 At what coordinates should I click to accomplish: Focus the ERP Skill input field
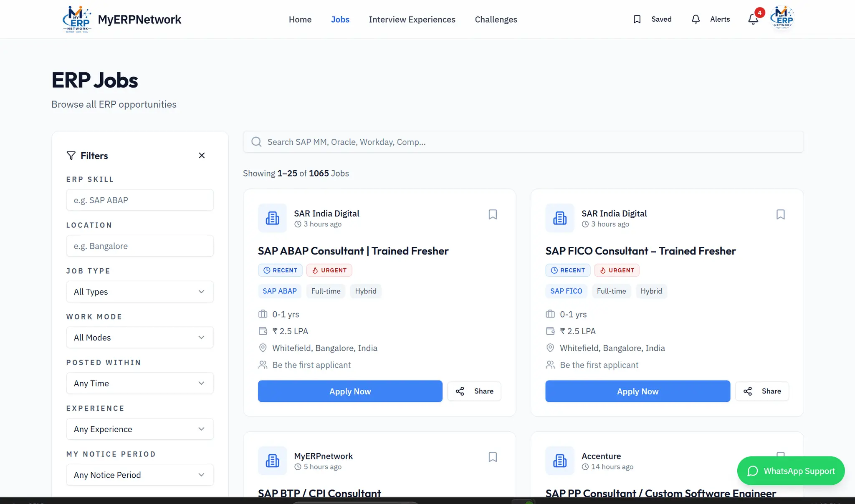coord(140,200)
